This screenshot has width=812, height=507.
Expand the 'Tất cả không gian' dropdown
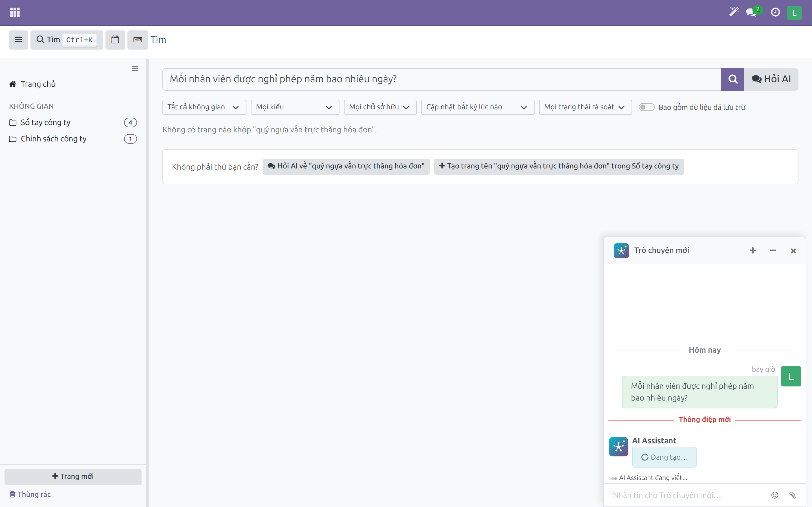pyautogui.click(x=204, y=107)
